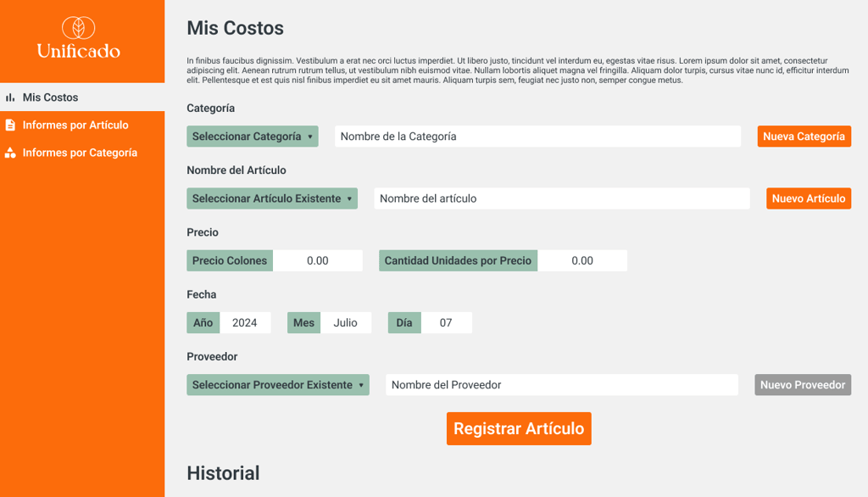Focus the Nombre de la Categoría field
This screenshot has height=497, width=868.
(537, 137)
